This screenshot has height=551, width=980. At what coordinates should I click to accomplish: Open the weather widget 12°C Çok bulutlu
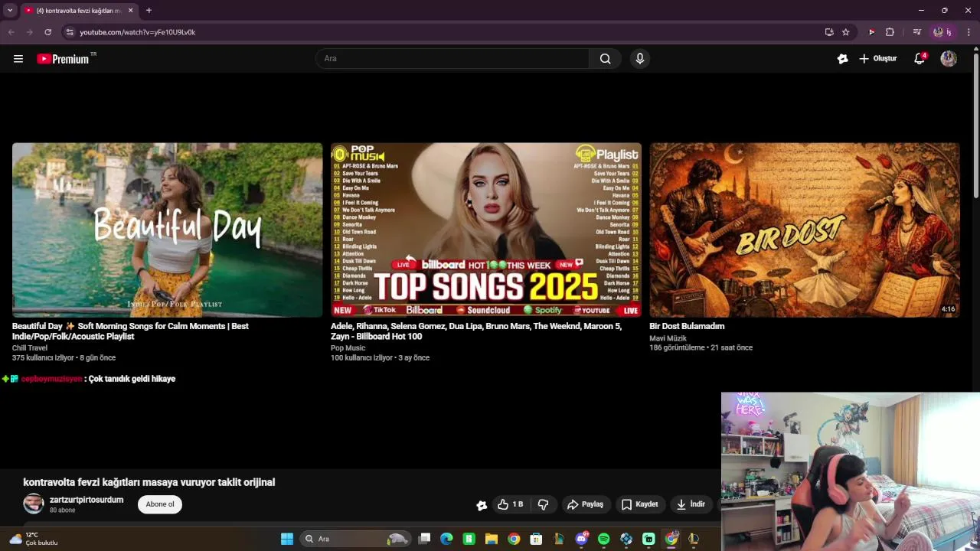click(34, 539)
